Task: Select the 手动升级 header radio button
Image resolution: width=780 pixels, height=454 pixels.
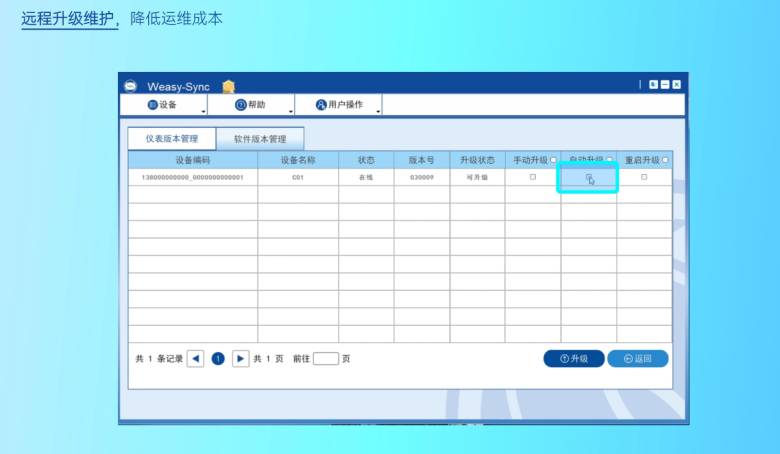Action: [554, 160]
